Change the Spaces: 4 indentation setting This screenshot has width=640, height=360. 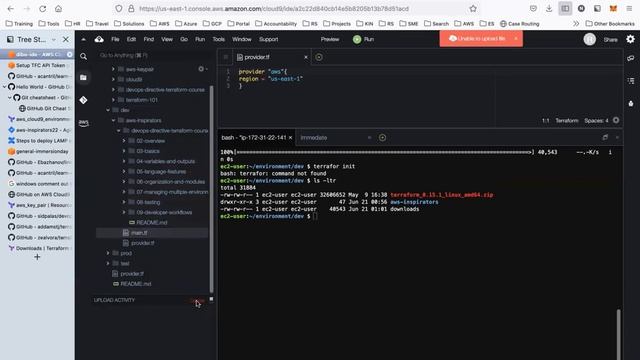(596, 120)
